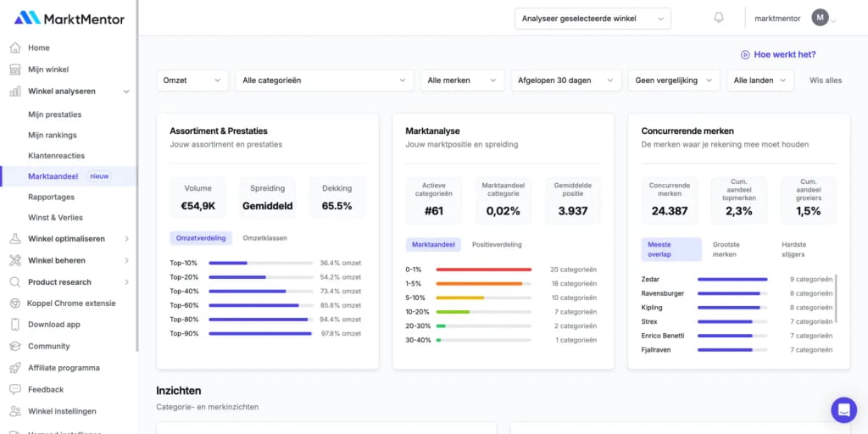Click the MarktMentor logo

point(69,18)
